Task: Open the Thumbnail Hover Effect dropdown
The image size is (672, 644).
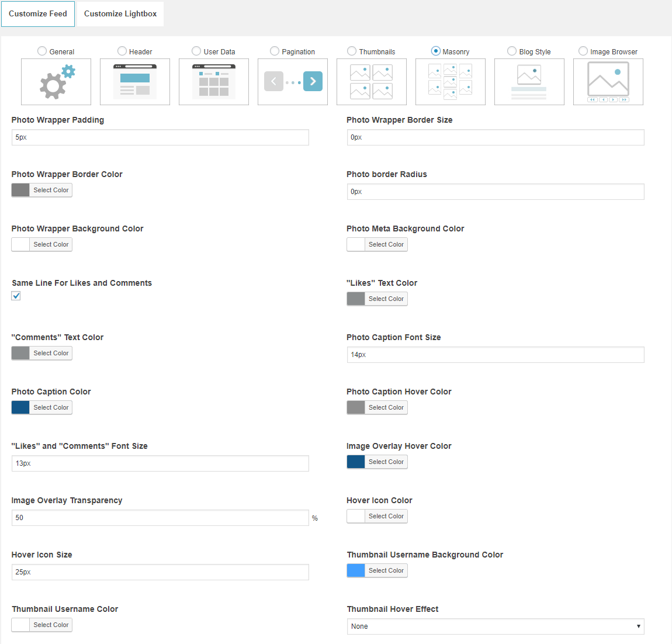Action: [x=496, y=626]
